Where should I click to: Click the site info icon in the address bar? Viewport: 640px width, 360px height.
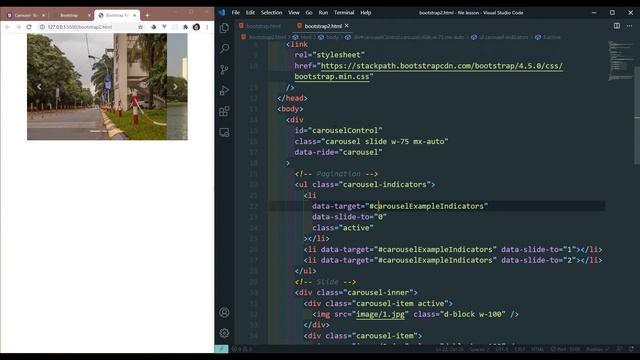42,27
